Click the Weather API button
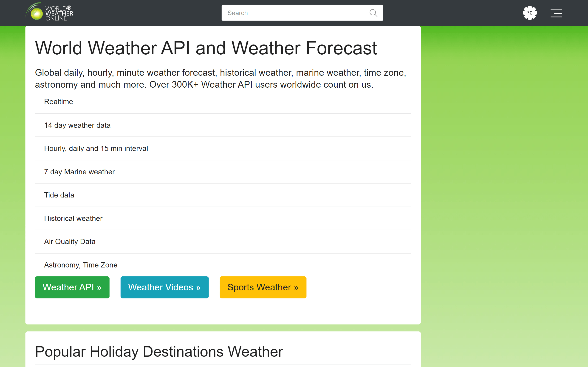This screenshot has height=367, width=588. (x=72, y=287)
